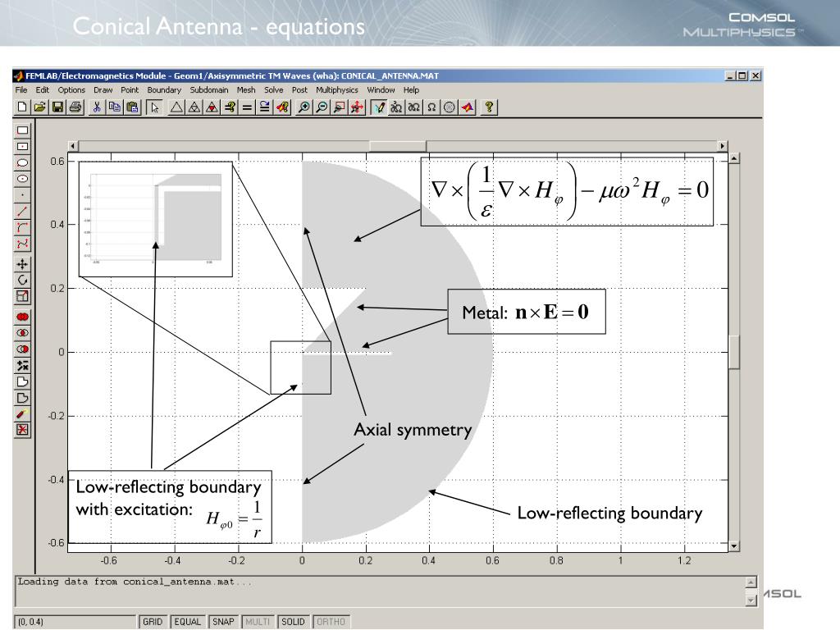Open the Solve menu

tap(274, 90)
